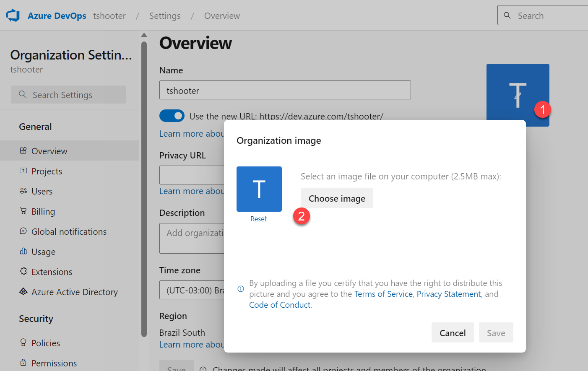Click the Overview breadcrumb
Viewport: 588px width, 371px height.
222,16
